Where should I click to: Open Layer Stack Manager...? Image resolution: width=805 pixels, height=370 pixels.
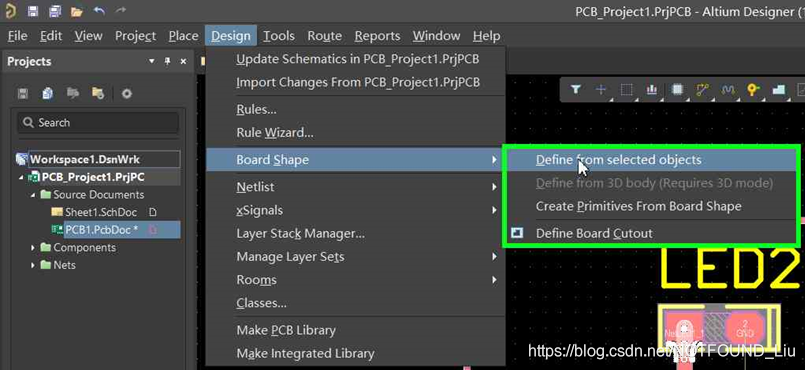356,233
